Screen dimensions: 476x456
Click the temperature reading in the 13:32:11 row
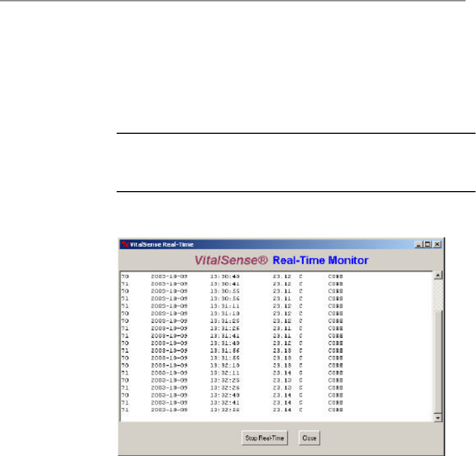[x=282, y=373]
